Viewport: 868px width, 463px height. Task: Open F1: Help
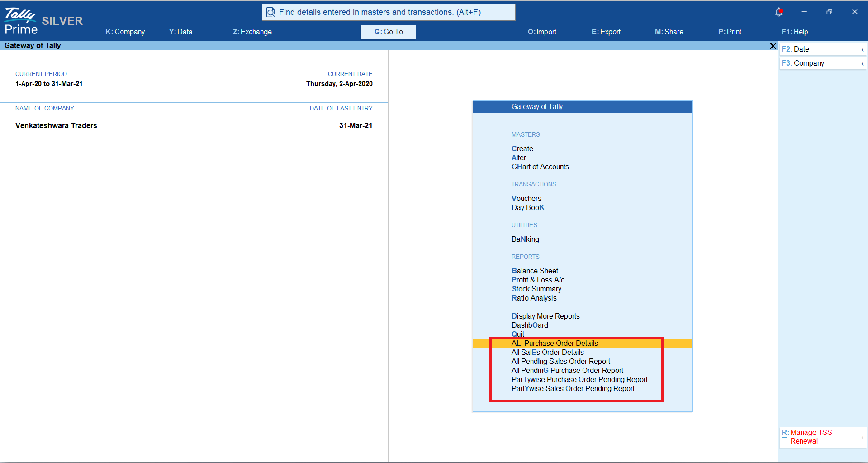coord(795,32)
